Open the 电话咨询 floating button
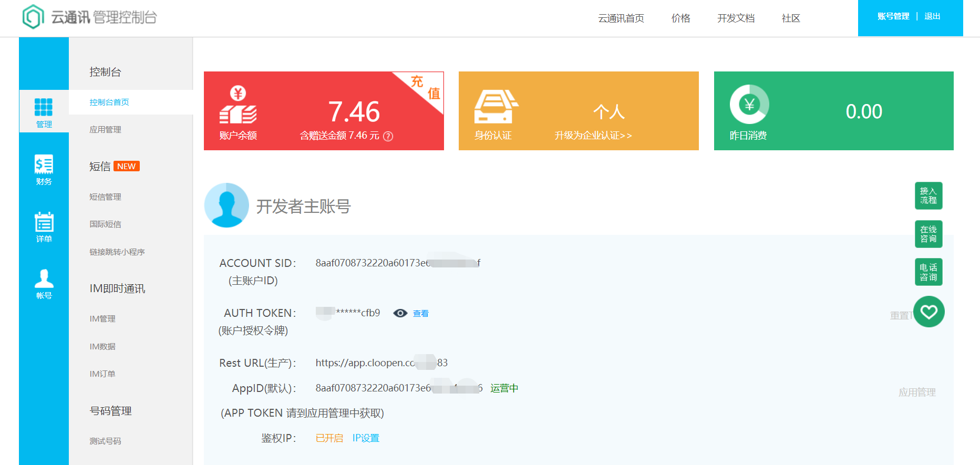The width and height of the screenshot is (980, 465). click(929, 272)
